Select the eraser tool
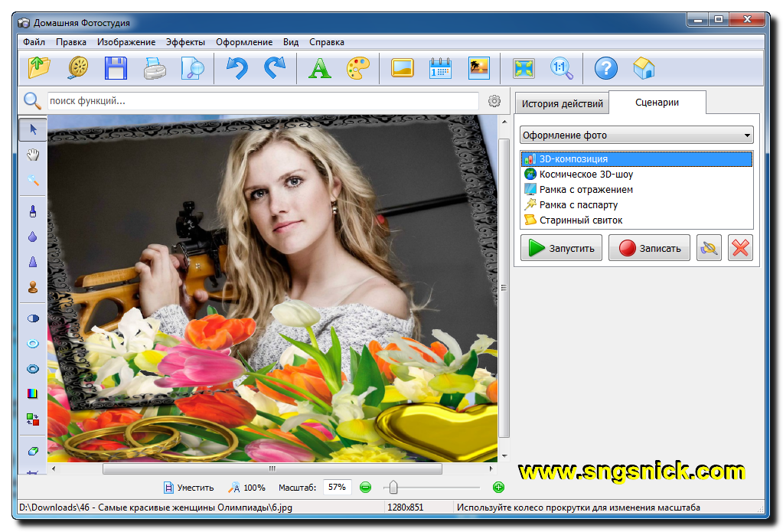 click(33, 451)
